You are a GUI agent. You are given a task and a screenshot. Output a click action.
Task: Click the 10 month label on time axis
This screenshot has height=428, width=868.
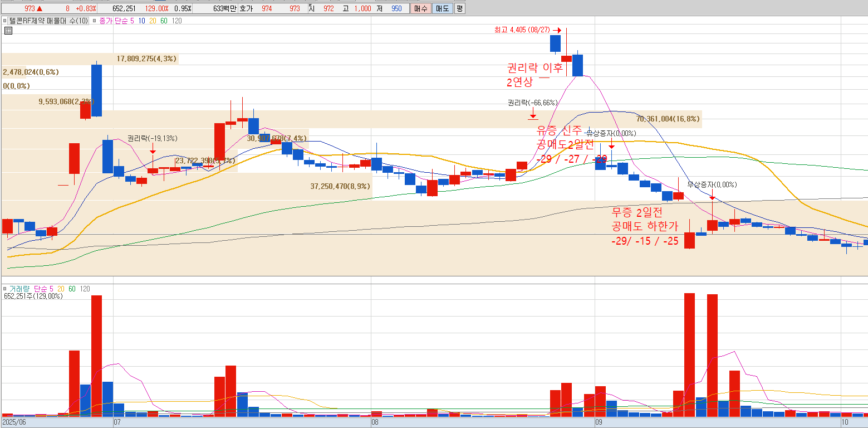845,423
